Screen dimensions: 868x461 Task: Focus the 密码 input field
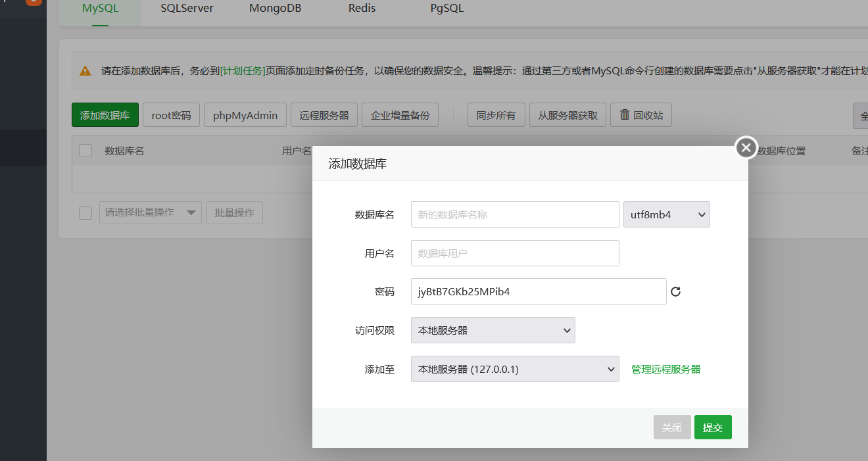pyautogui.click(x=539, y=291)
